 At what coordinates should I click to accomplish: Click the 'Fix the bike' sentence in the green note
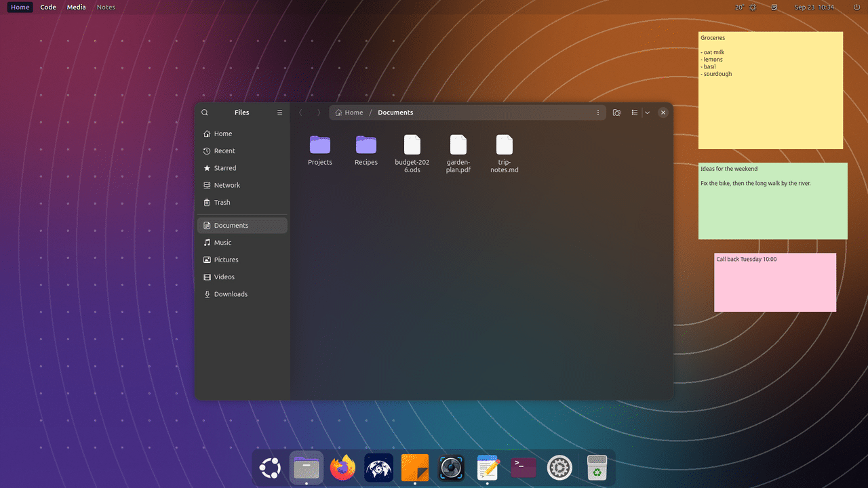click(755, 183)
